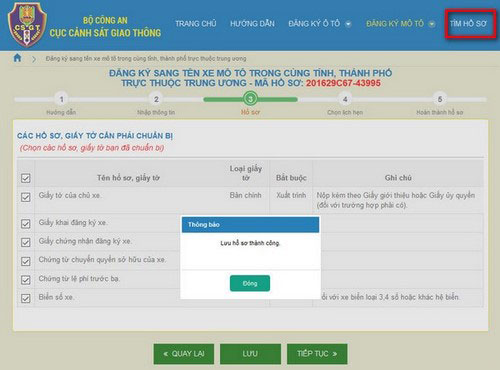
Task: Open the ĐĂNG KÝ Ô TÔ menu
Action: 314,24
